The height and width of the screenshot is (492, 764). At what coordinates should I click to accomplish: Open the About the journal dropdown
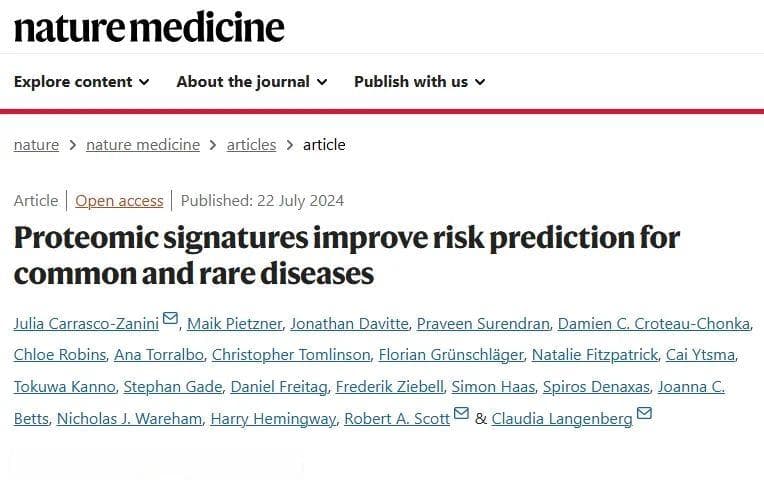pos(251,82)
